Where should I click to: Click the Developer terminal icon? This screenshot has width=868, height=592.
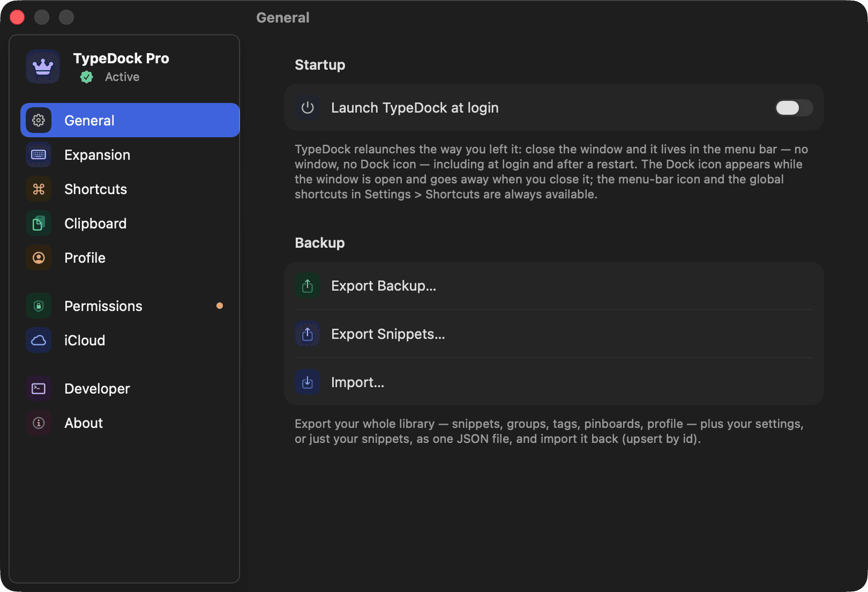39,388
